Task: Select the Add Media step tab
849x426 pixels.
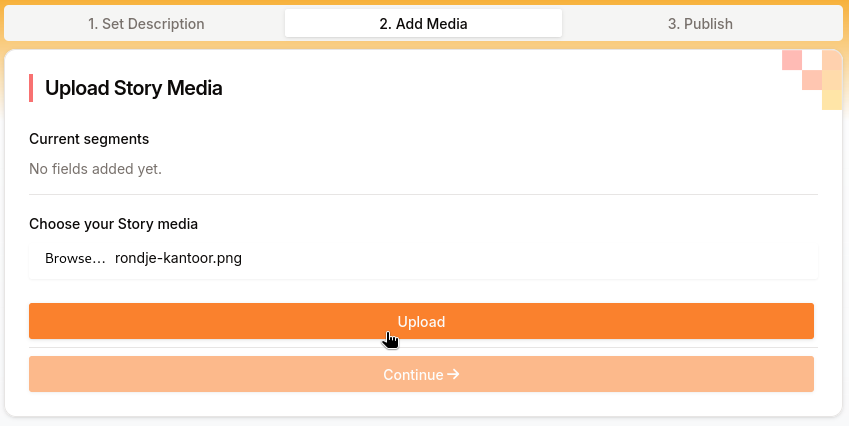Action: coord(423,24)
